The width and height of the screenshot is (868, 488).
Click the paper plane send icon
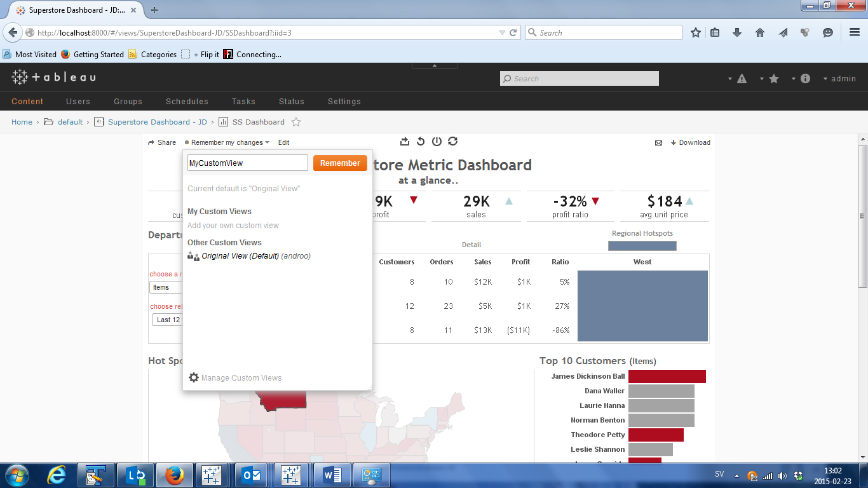pos(783,32)
